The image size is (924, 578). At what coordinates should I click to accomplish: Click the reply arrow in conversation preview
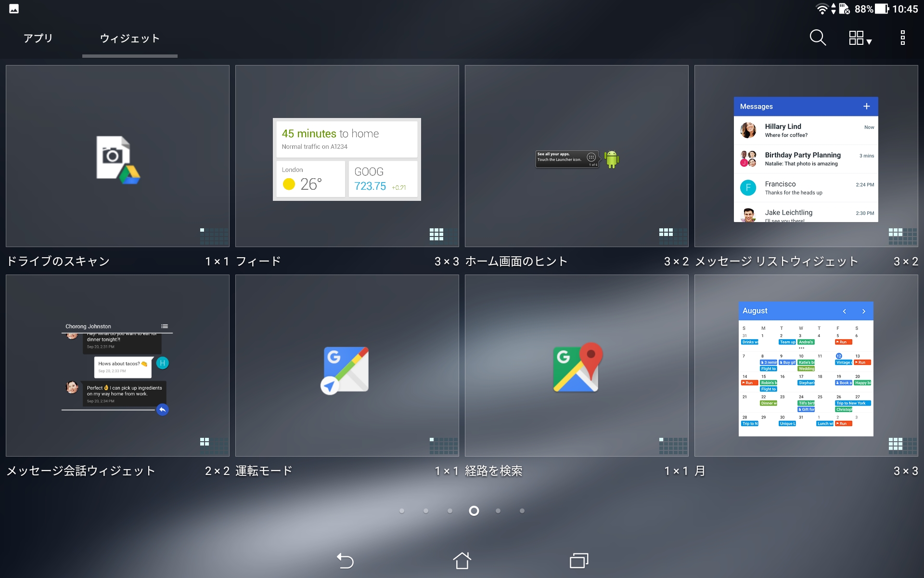click(x=163, y=409)
